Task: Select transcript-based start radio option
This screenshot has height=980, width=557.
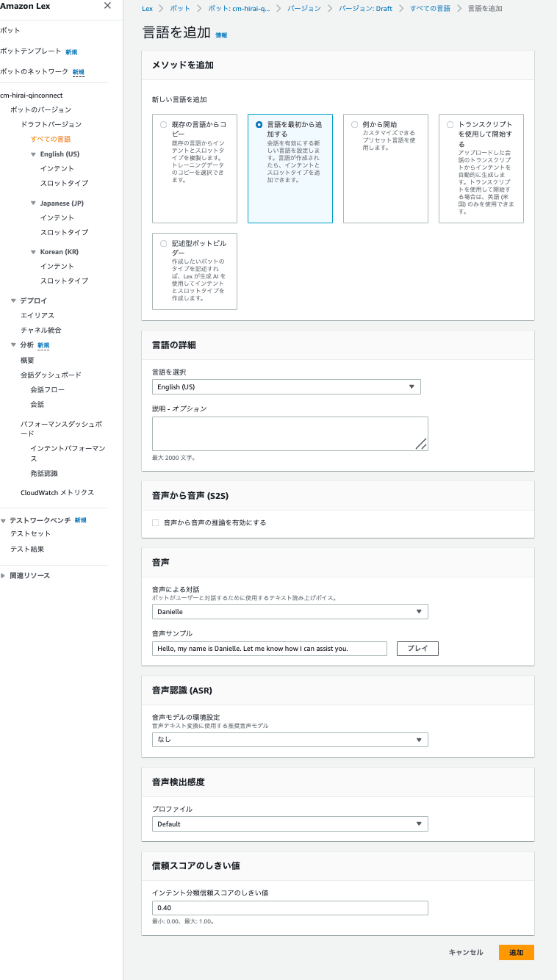Action: [450, 125]
